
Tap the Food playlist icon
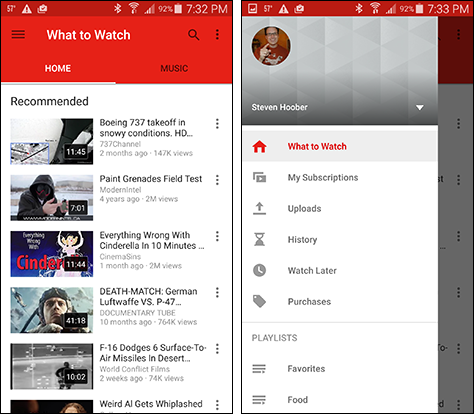259,400
